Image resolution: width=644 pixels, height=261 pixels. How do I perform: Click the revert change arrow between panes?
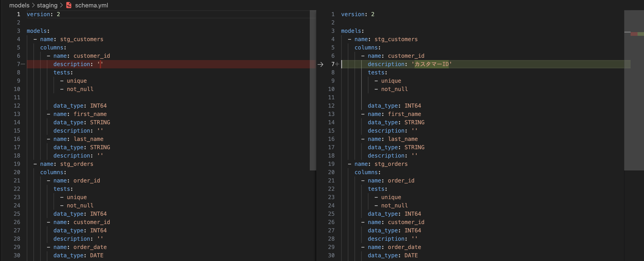coord(320,64)
